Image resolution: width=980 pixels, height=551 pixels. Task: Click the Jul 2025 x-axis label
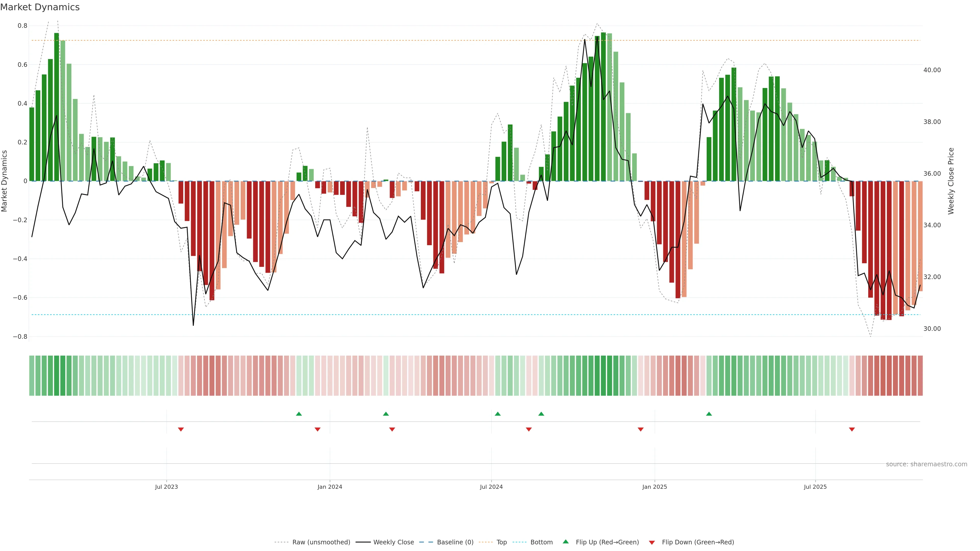click(815, 487)
